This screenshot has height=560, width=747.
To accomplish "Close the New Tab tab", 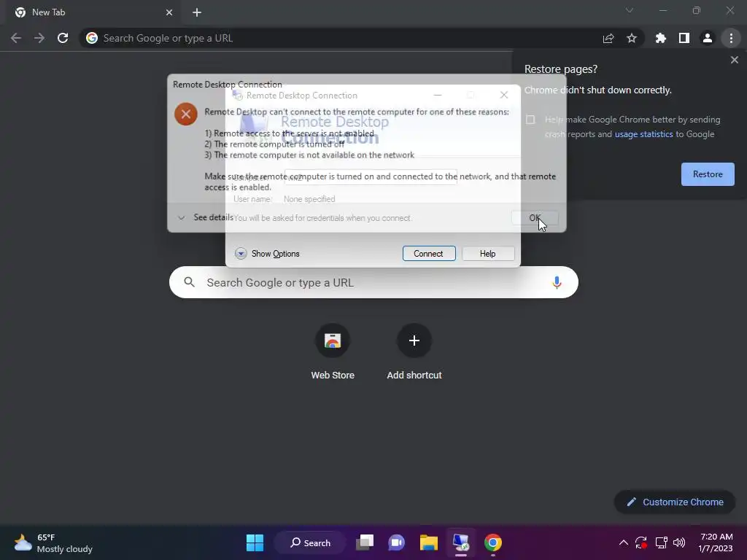I will (x=169, y=12).
